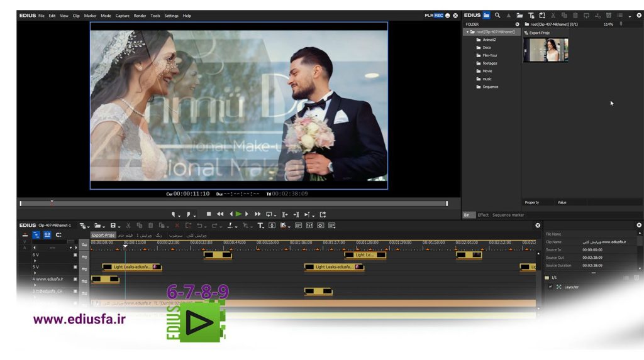The image size is (644, 360).
Task: Open the bin view options dropdown arrow
Action: 630,17
